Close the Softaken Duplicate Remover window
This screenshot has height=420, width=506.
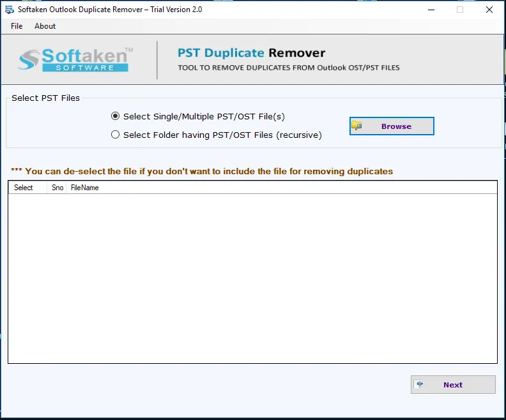[x=489, y=10]
